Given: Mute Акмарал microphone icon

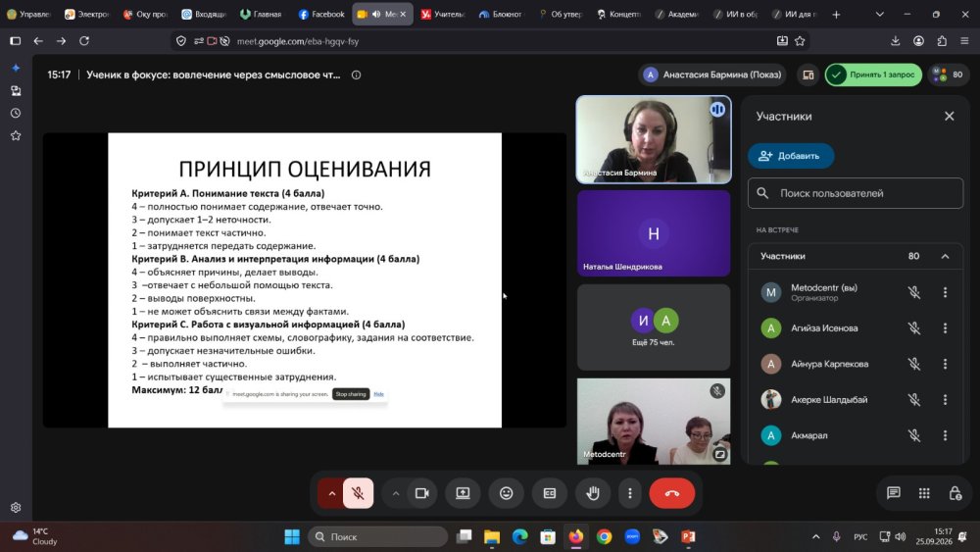Looking at the screenshot, I should click(x=914, y=435).
